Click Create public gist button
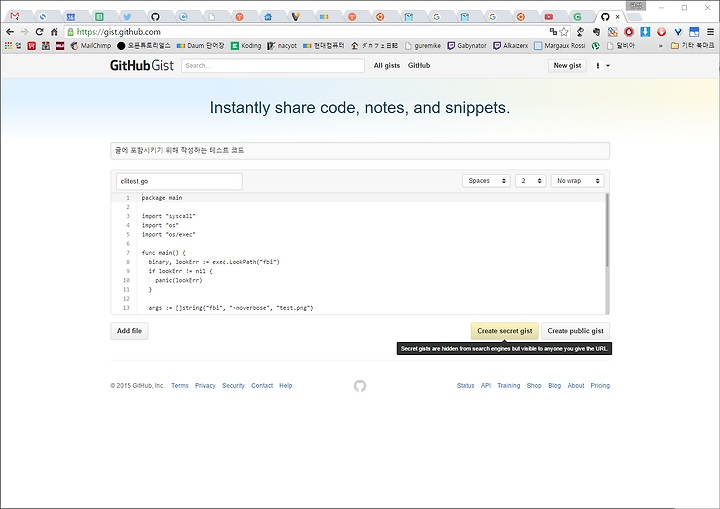The height and width of the screenshot is (509, 720). tap(575, 331)
